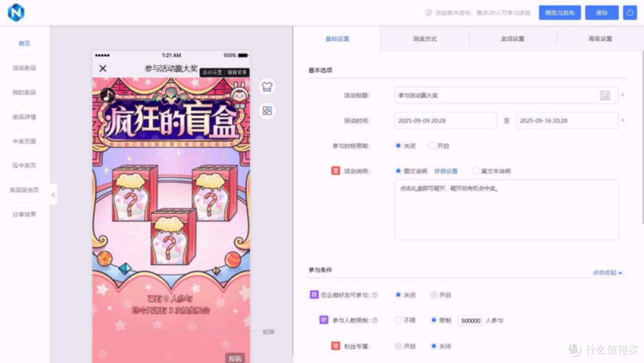Screen dimensions: 644x363
Task: Close the phone preview with X
Action: [x=103, y=69]
